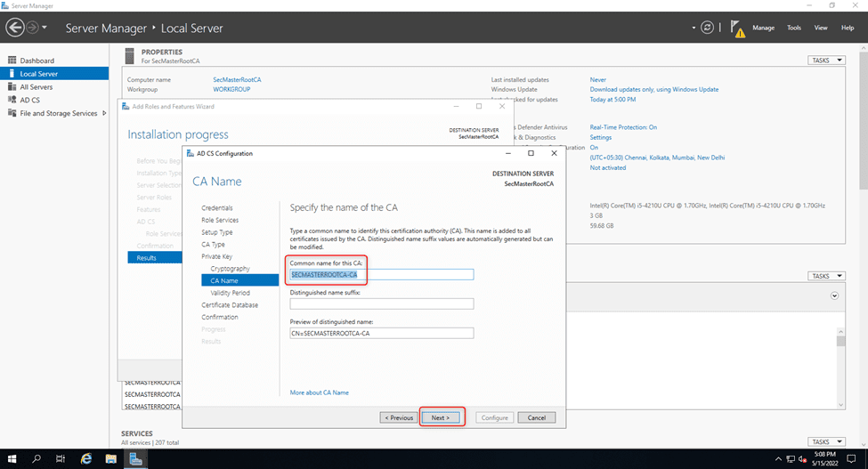868x469 pixels.
Task: Open taskbar search icon
Action: tap(37, 458)
